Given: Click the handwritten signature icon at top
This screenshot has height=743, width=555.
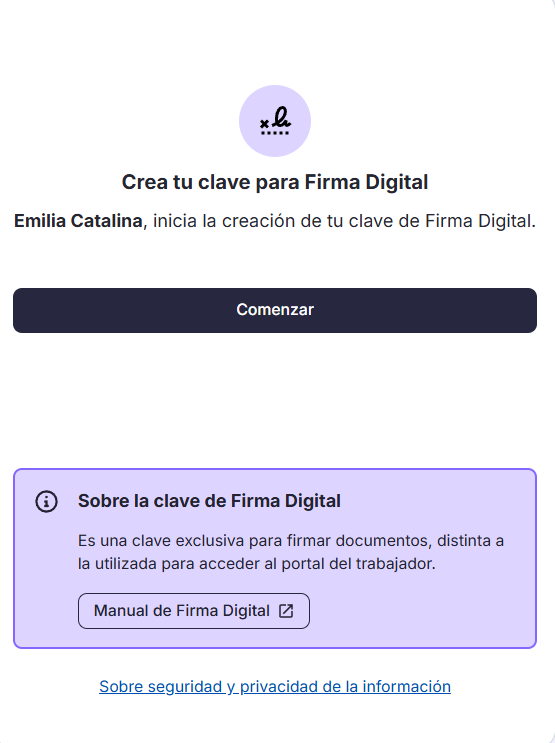Looking at the screenshot, I should click(275, 121).
